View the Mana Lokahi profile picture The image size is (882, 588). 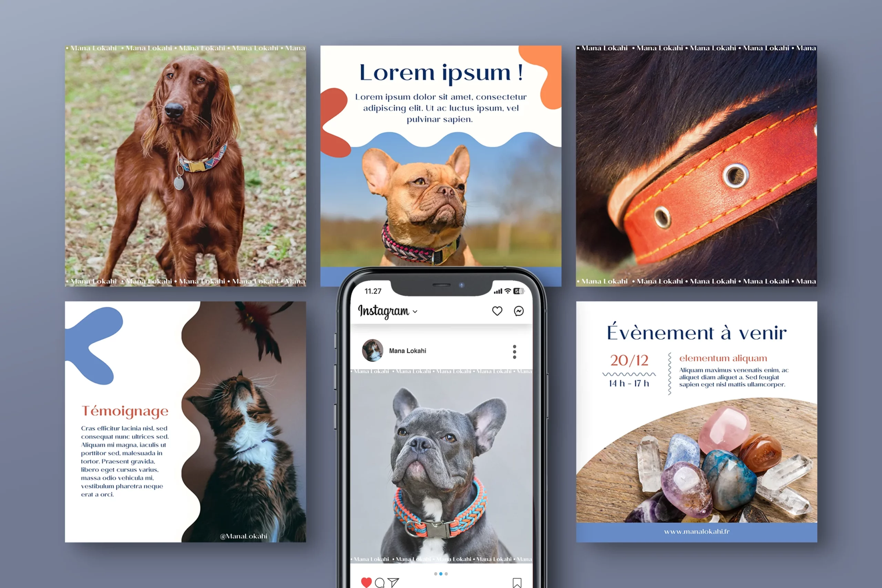[373, 350]
